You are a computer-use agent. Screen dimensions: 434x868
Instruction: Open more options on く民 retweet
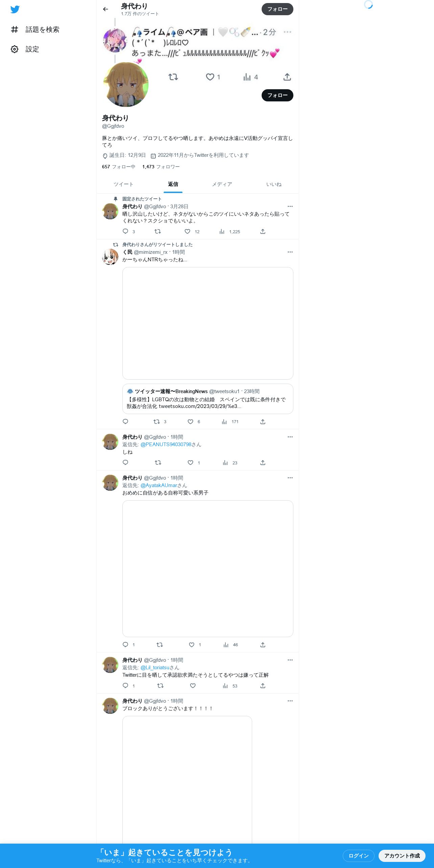tap(290, 252)
